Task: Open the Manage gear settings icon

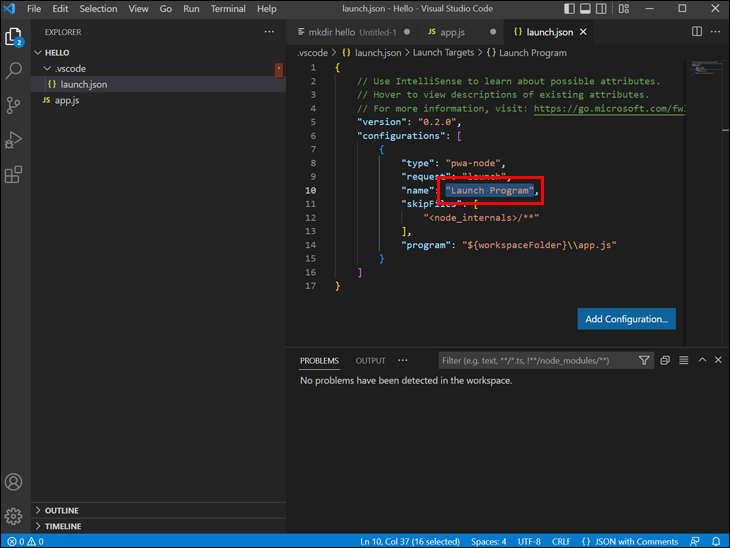Action: (x=14, y=516)
